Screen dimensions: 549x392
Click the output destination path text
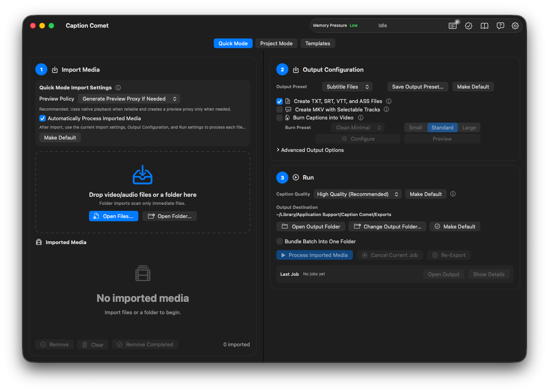click(334, 214)
